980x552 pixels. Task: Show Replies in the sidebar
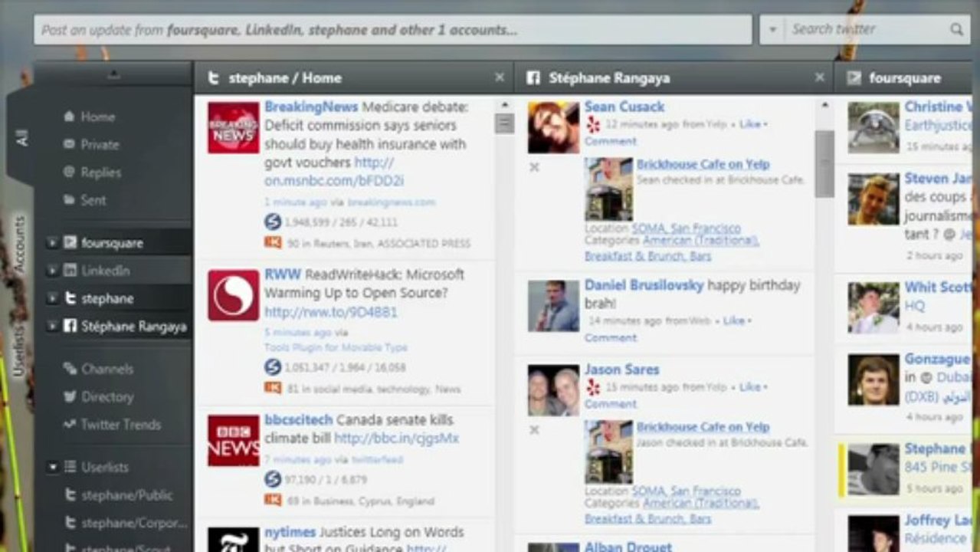pyautogui.click(x=100, y=172)
